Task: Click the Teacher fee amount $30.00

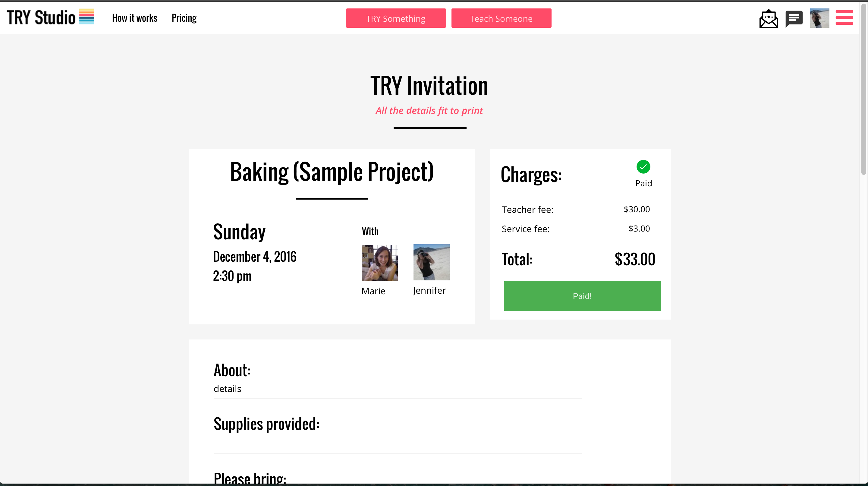Action: (636, 209)
